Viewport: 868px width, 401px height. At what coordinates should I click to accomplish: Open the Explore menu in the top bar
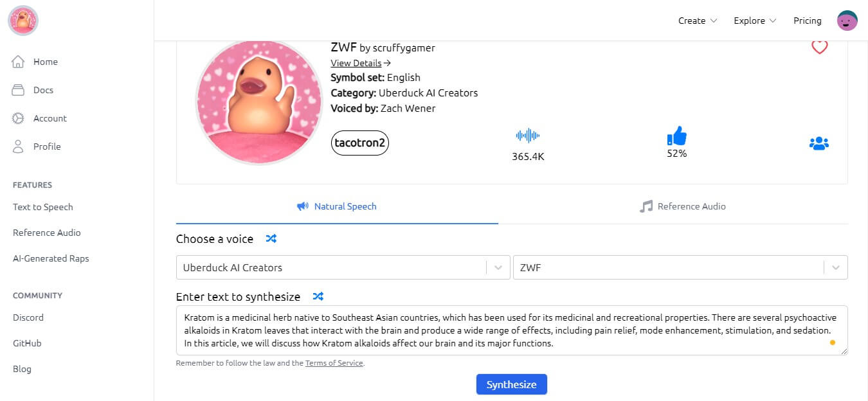[754, 20]
